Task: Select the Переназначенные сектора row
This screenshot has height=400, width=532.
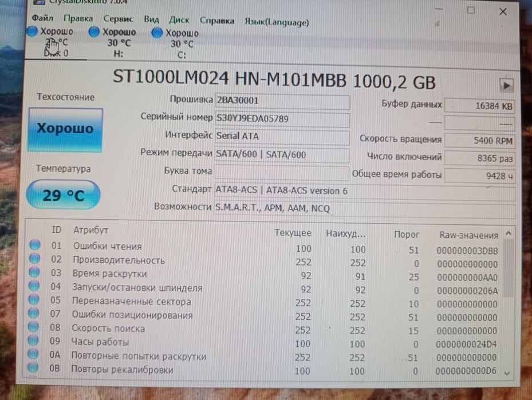Action: [263, 302]
